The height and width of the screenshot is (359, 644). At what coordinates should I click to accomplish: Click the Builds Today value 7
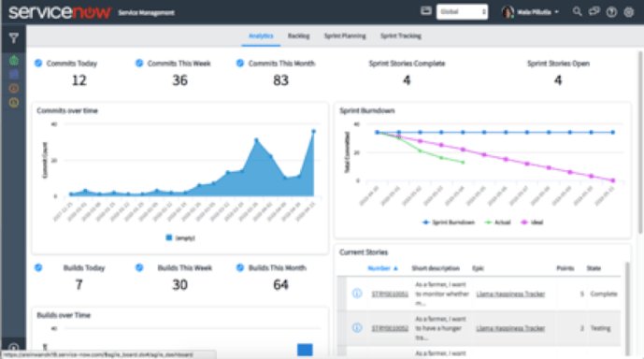[79, 284]
